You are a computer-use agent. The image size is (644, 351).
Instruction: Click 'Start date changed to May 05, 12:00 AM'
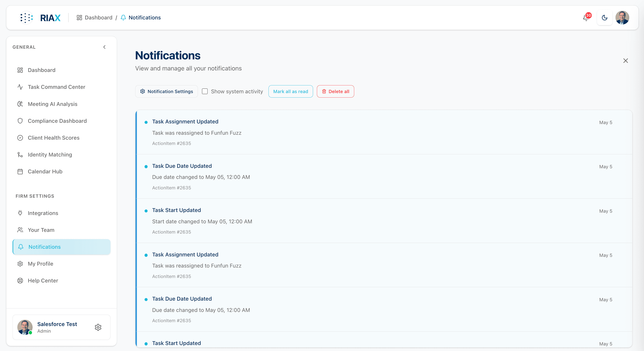202,221
